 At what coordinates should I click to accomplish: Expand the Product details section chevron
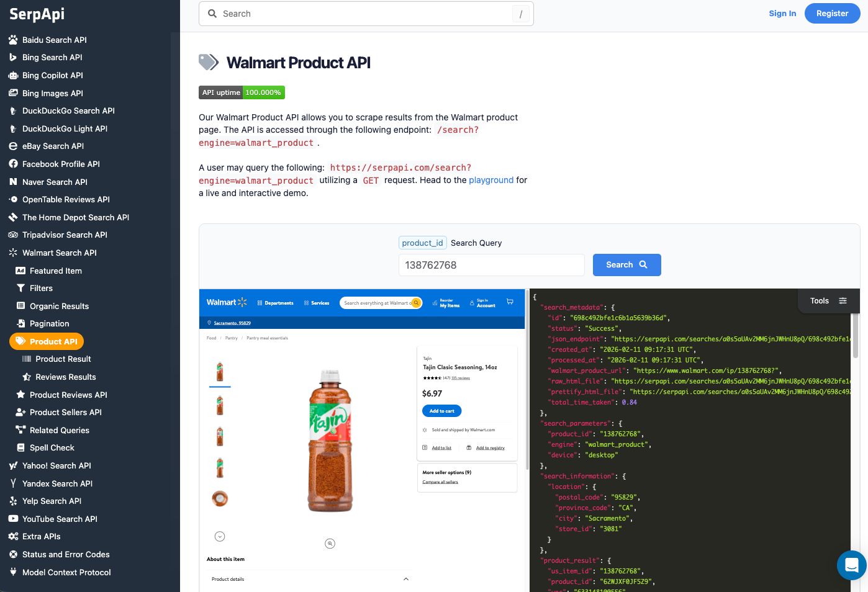point(406,579)
